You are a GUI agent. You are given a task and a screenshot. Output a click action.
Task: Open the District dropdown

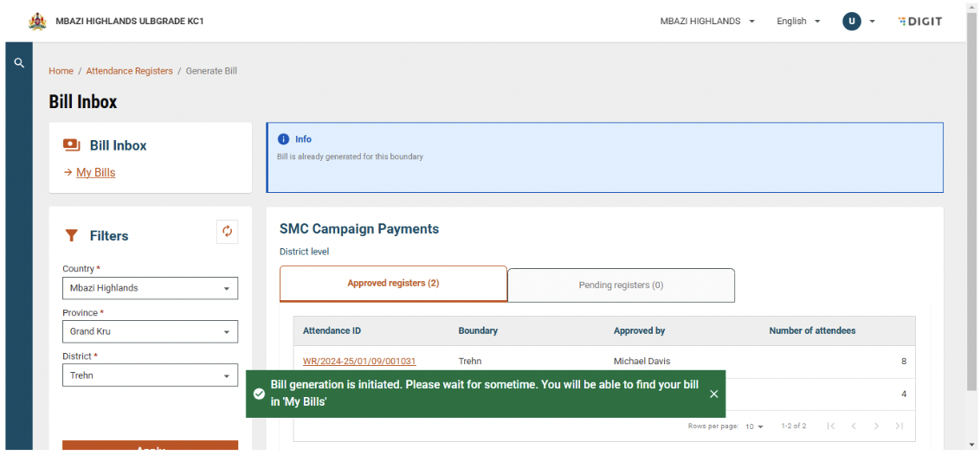point(150,375)
